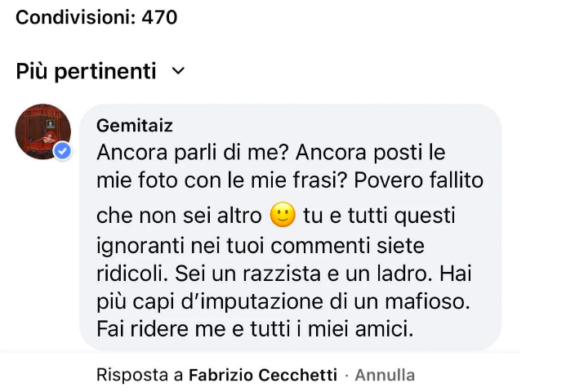Click the word "ridicoli" in the comment
This screenshot has height=392, width=575.
click(x=127, y=273)
